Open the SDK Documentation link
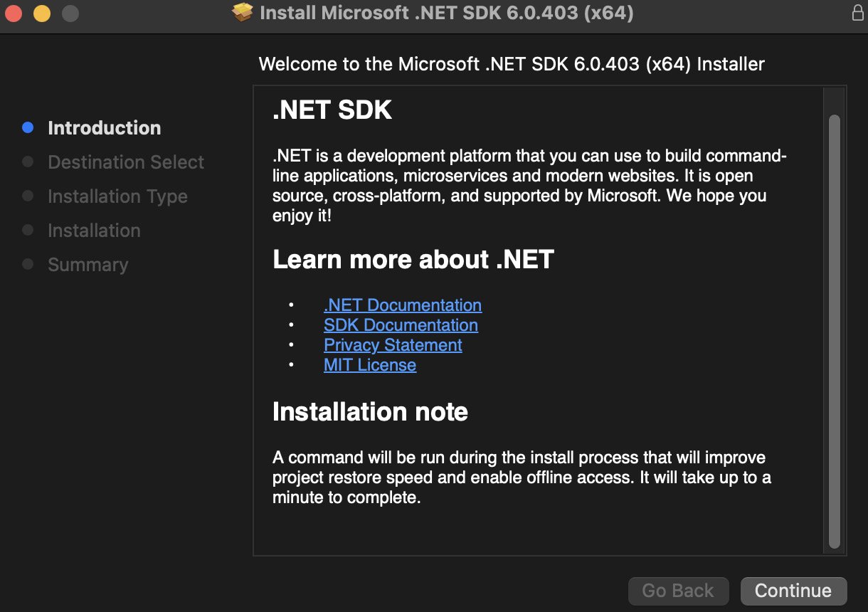The image size is (868, 612). (401, 325)
